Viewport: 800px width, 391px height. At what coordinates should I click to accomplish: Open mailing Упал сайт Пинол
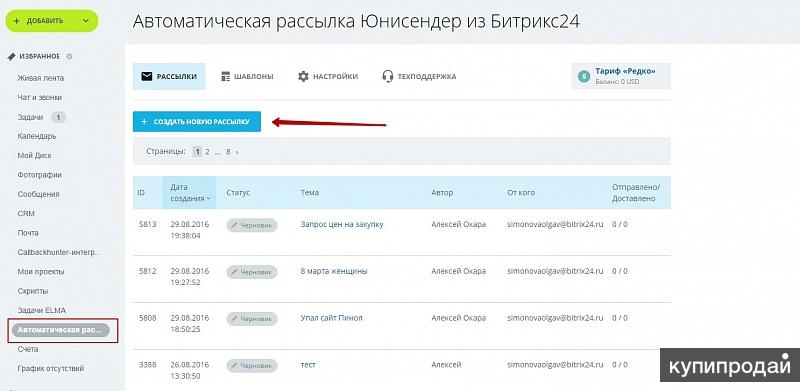pyautogui.click(x=331, y=318)
